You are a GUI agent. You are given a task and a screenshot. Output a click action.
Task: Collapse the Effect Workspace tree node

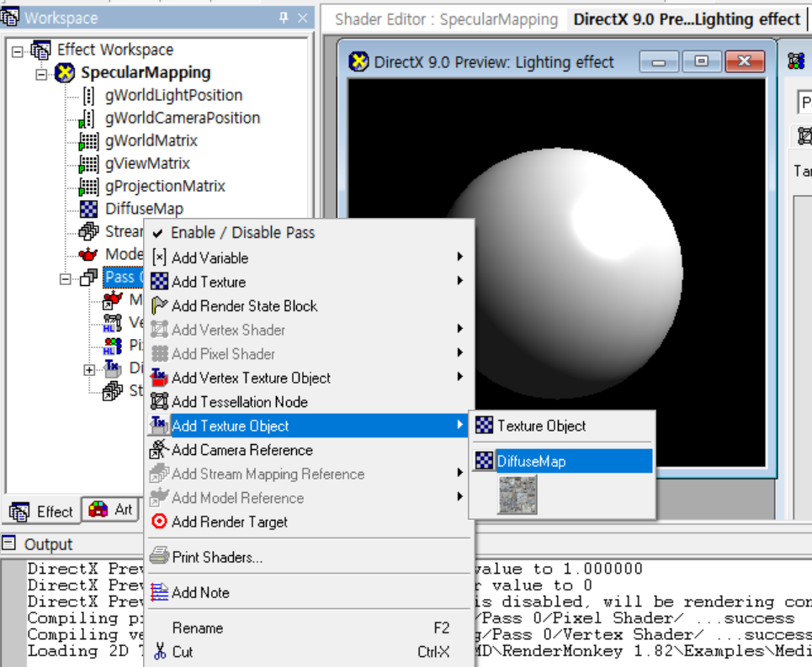pos(18,51)
